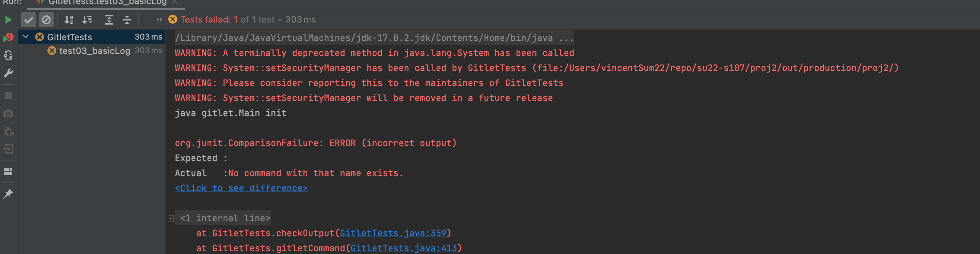Expand the '1 internal line' fold
Viewport: 980px width, 254px height.
tap(171, 218)
